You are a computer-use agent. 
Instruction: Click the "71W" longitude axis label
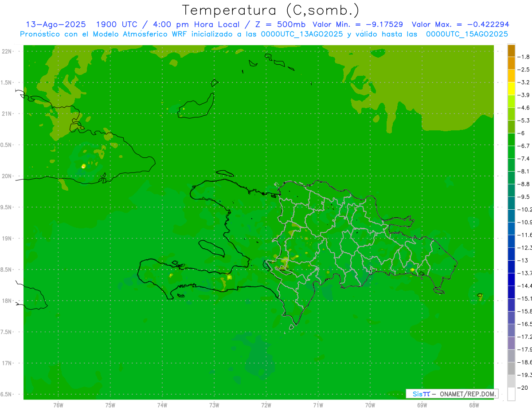(318, 405)
